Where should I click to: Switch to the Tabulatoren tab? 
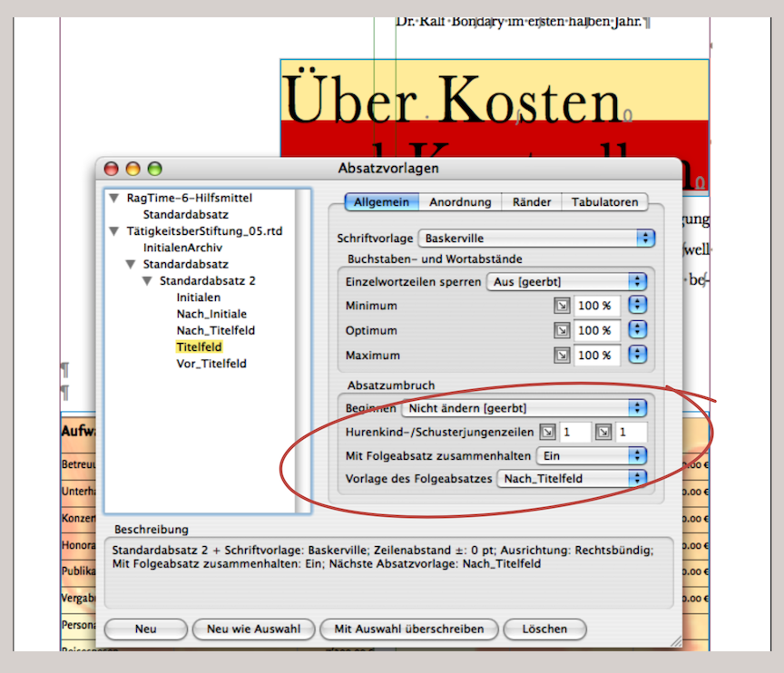pyautogui.click(x=604, y=202)
